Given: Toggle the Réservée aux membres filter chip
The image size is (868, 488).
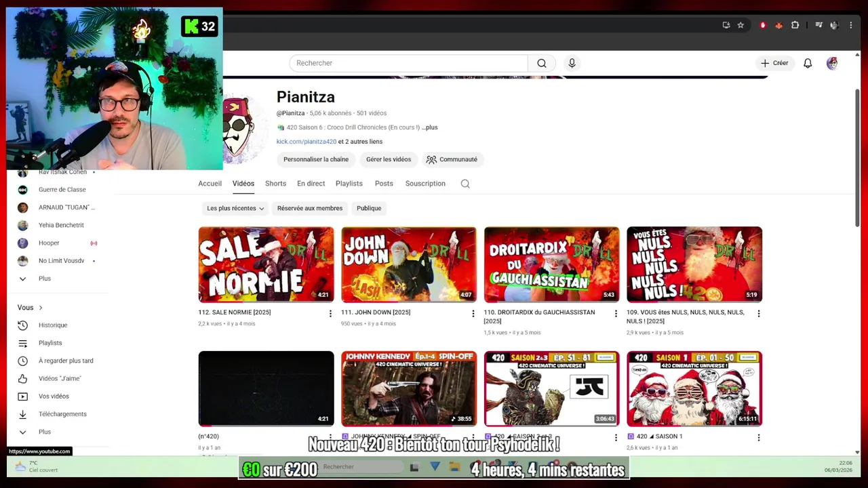Looking at the screenshot, I should point(310,208).
